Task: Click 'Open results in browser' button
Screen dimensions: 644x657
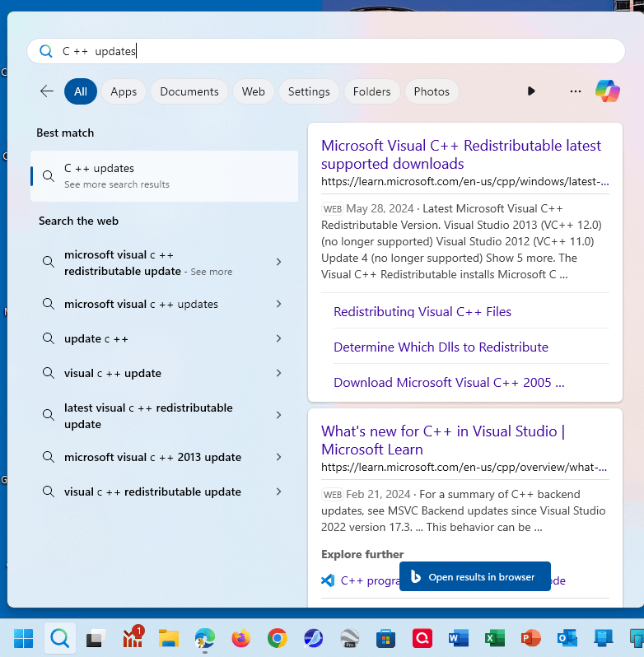Action: pos(474,576)
